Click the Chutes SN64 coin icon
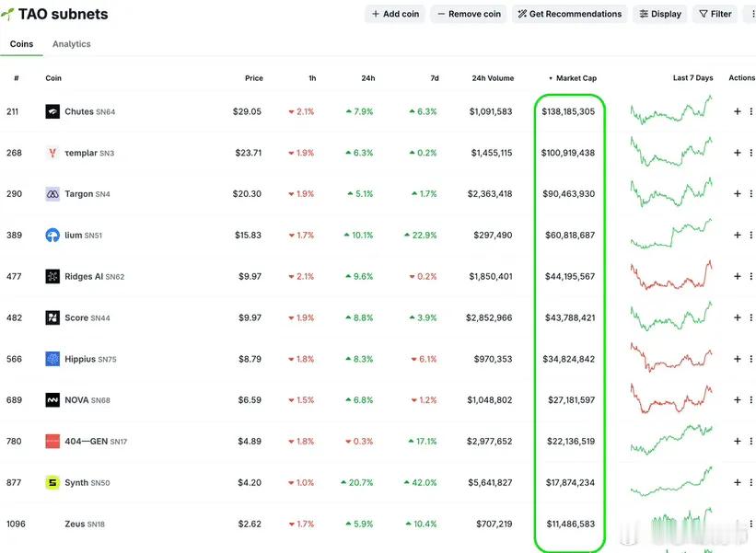The width and height of the screenshot is (756, 553). [x=52, y=111]
